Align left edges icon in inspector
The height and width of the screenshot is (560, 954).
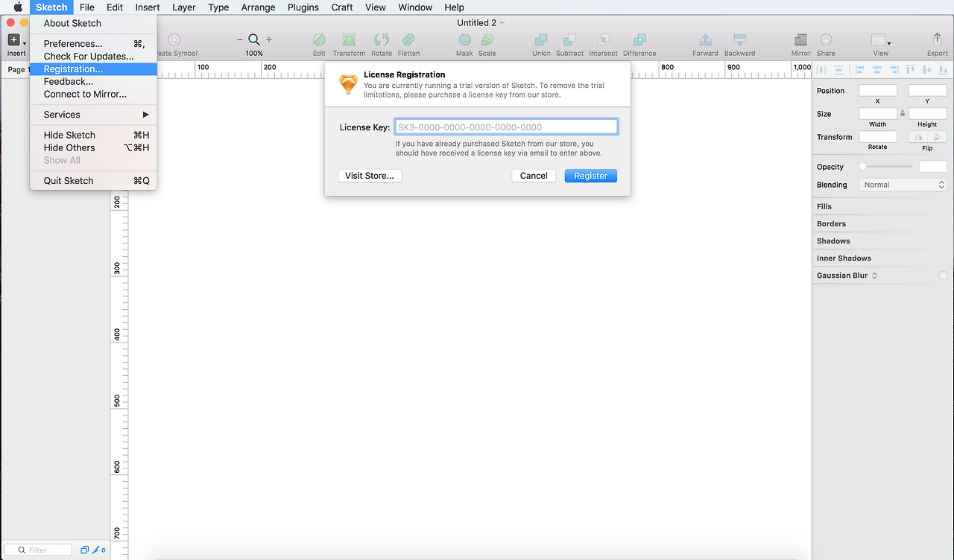pos(860,70)
